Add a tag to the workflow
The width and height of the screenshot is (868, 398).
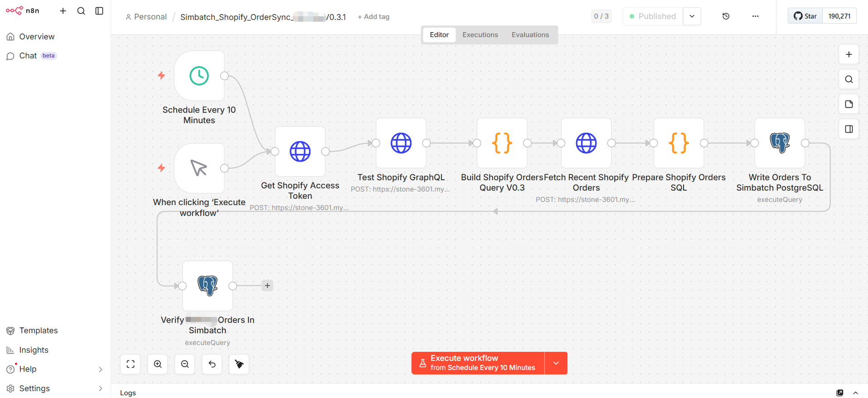[373, 17]
